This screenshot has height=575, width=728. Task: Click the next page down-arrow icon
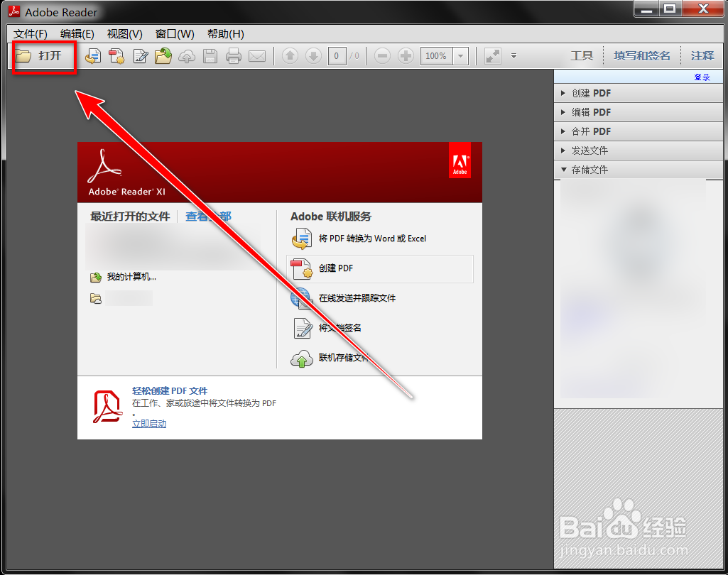313,56
